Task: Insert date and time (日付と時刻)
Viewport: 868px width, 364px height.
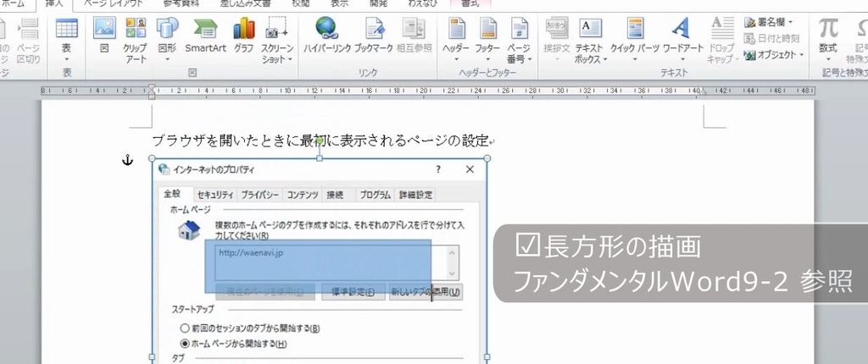Action: 771,38
